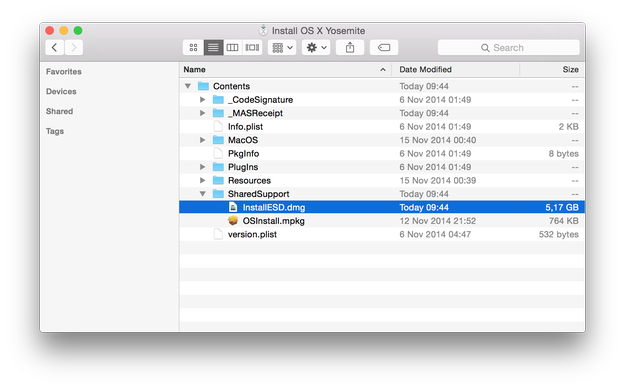Viewport: 625px width, 389px height.
Task: Click the 12 Nov 2014 21:52 date
Action: pos(438,221)
